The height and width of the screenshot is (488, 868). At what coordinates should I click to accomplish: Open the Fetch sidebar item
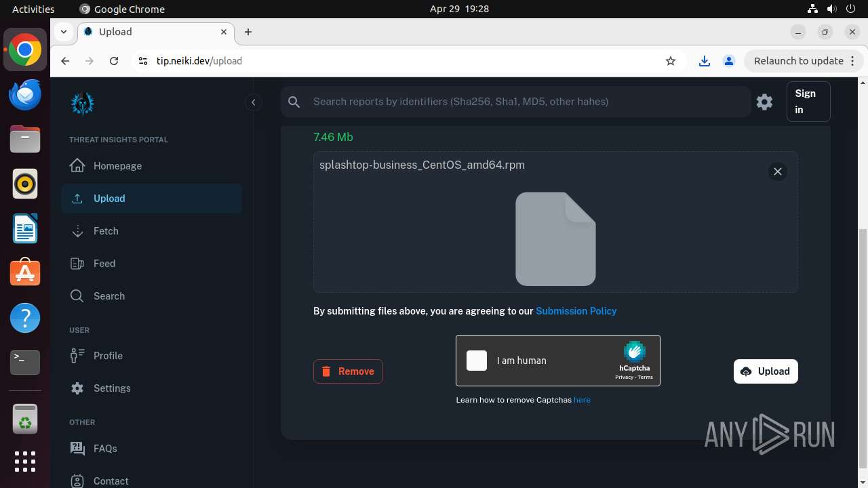coord(151,231)
